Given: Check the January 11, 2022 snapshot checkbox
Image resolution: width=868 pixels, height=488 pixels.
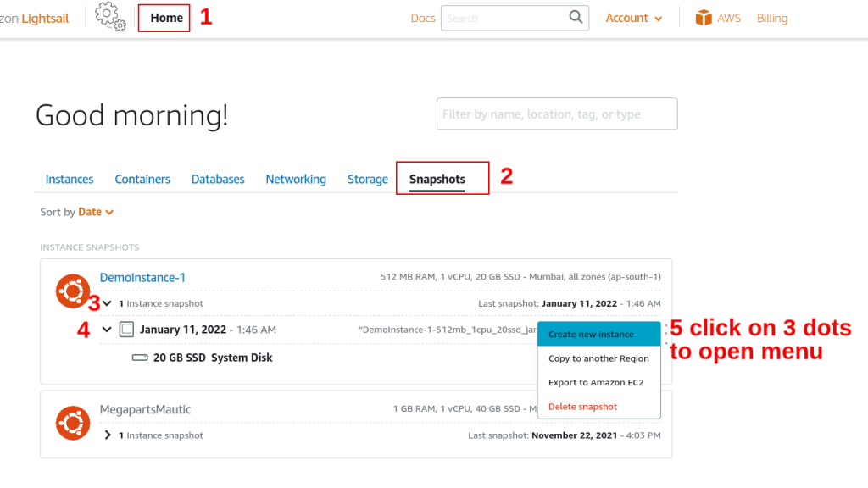Looking at the screenshot, I should coord(127,330).
